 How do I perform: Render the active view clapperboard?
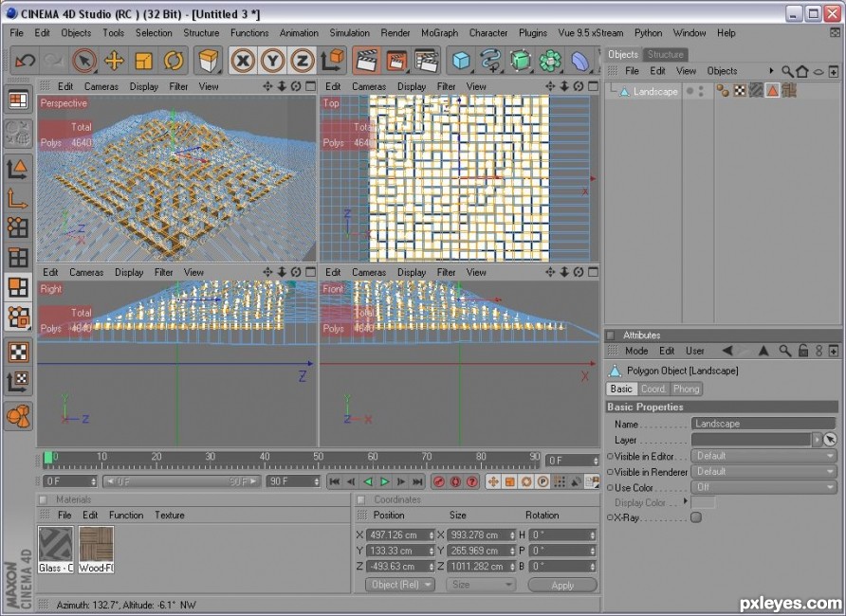pos(366,61)
